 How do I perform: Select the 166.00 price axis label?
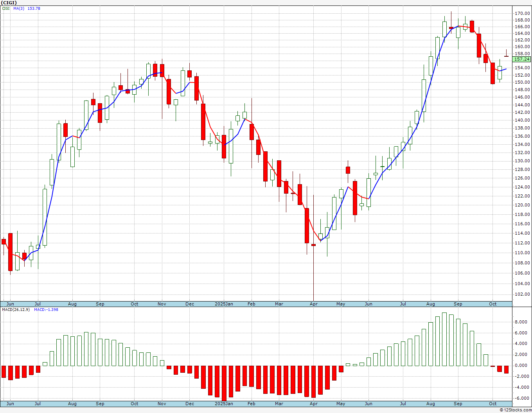(522, 27)
